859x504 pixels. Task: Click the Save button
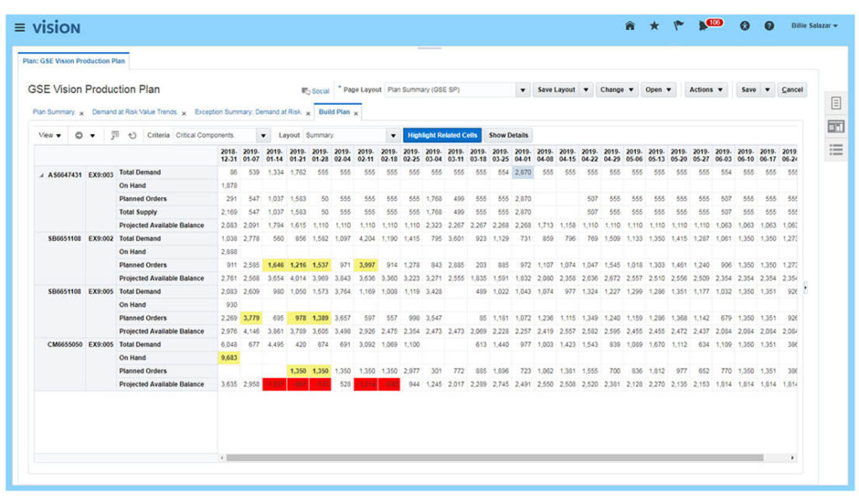click(748, 90)
